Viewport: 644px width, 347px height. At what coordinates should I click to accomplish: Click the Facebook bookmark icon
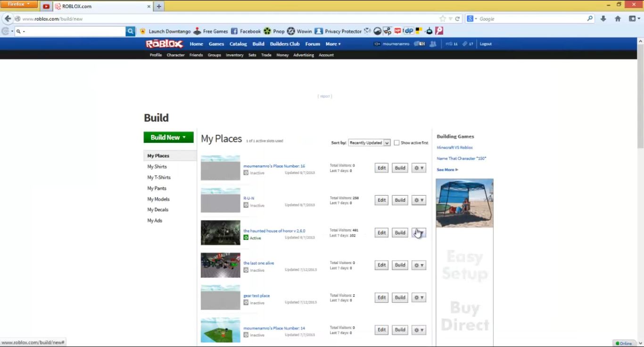pos(234,31)
